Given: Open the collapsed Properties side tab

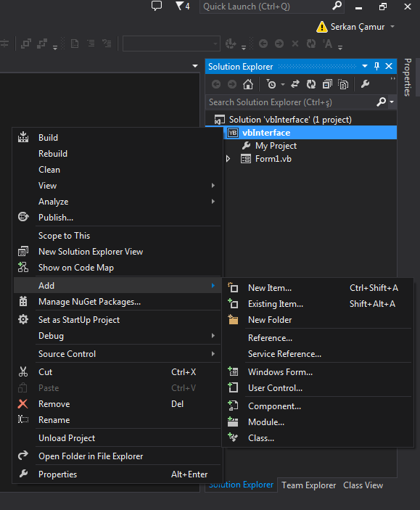Looking at the screenshot, I should [408, 77].
